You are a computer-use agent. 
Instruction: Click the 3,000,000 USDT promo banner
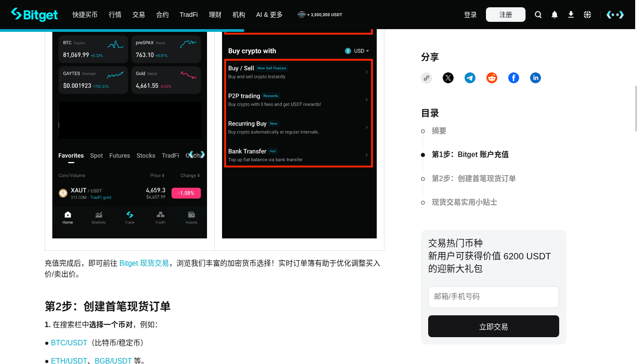pyautogui.click(x=320, y=15)
